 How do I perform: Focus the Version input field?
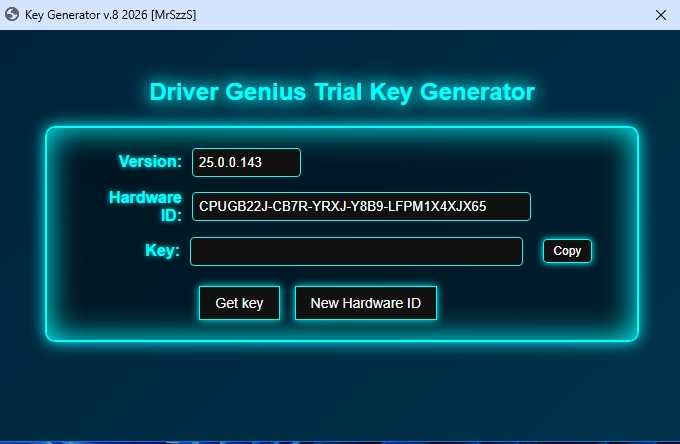(246, 163)
